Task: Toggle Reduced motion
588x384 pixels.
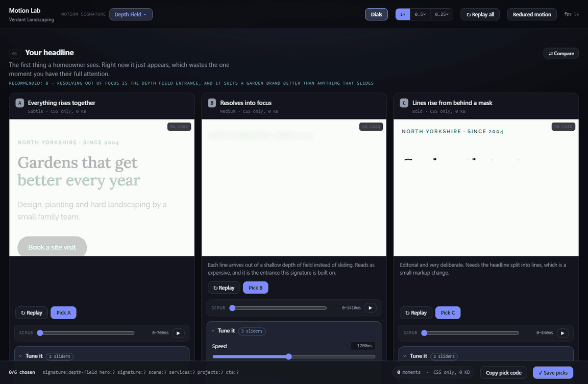Action: (532, 14)
